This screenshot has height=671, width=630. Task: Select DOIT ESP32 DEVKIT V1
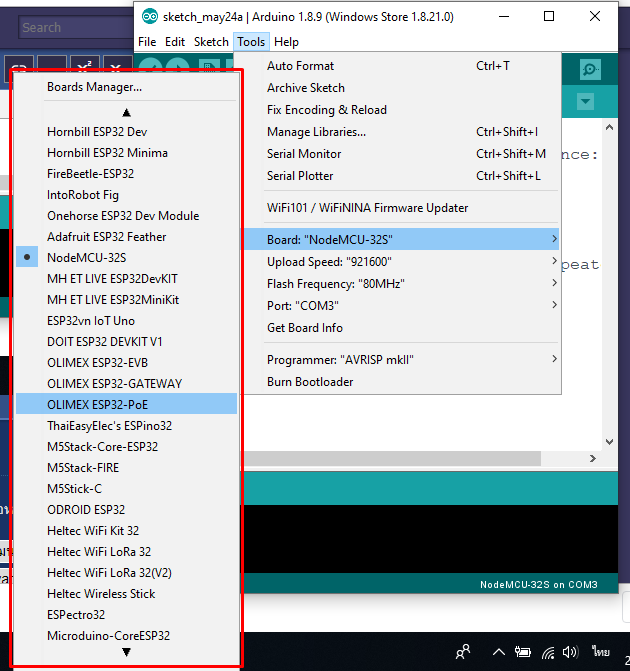click(x=126, y=341)
